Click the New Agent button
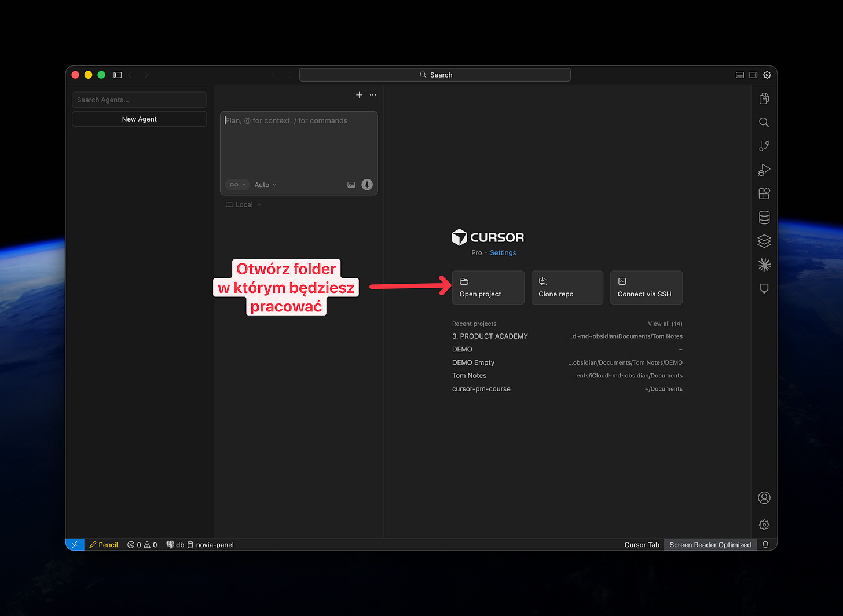The width and height of the screenshot is (843, 616). tap(140, 119)
